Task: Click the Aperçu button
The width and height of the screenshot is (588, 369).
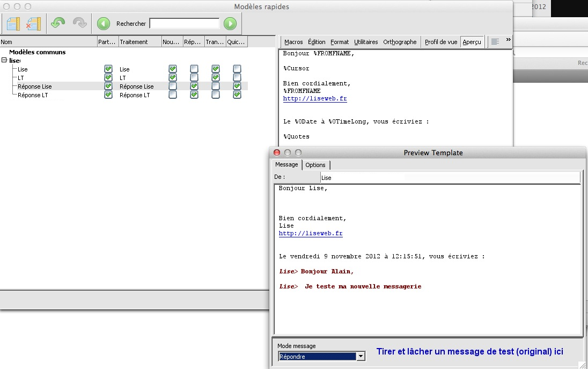Action: pyautogui.click(x=472, y=42)
